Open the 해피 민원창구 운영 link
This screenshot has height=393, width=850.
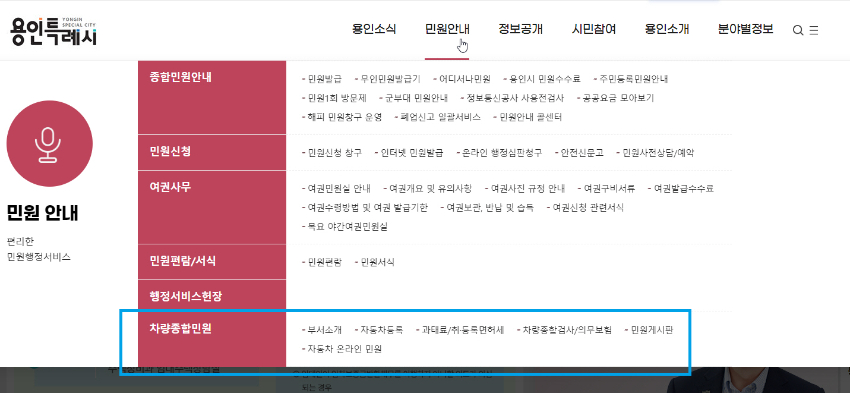coord(344,117)
